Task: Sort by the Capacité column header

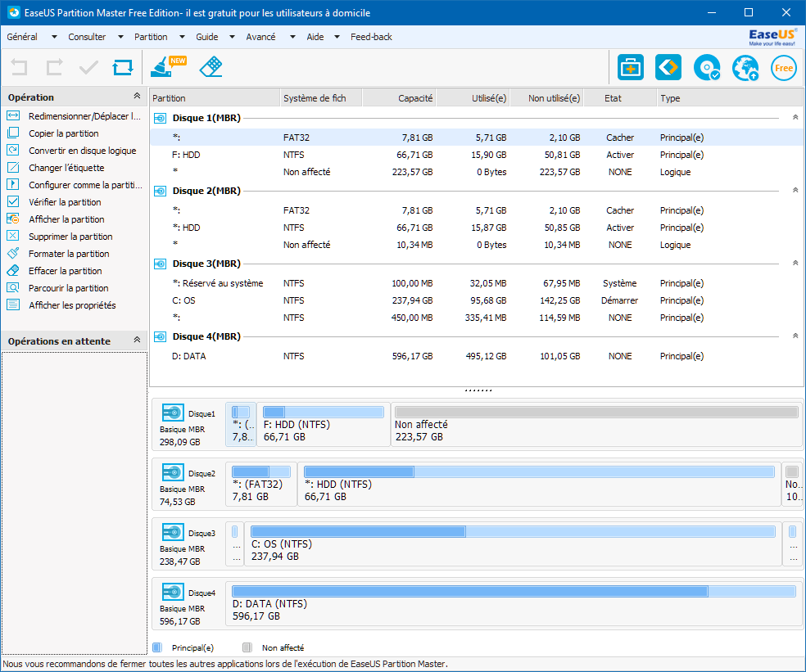Action: 399,98
